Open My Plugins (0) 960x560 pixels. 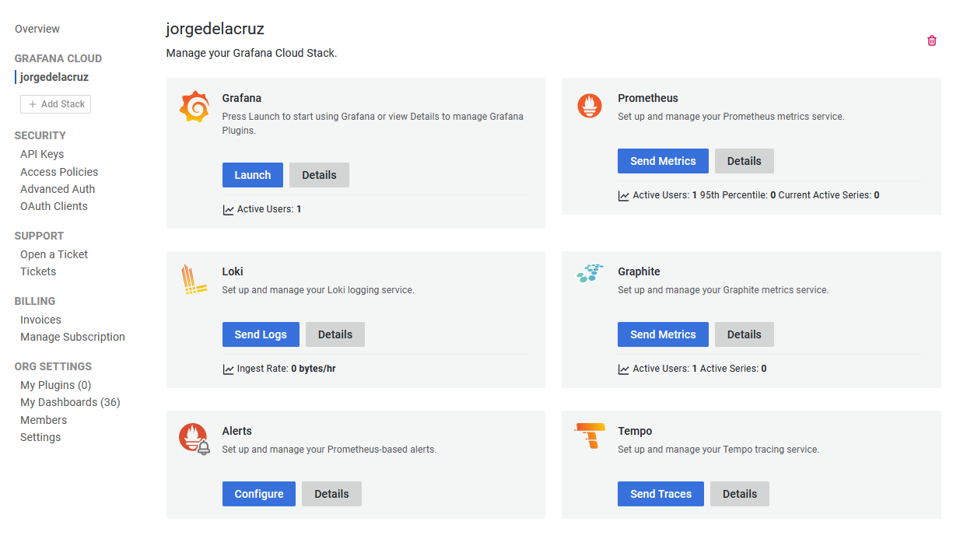point(56,385)
